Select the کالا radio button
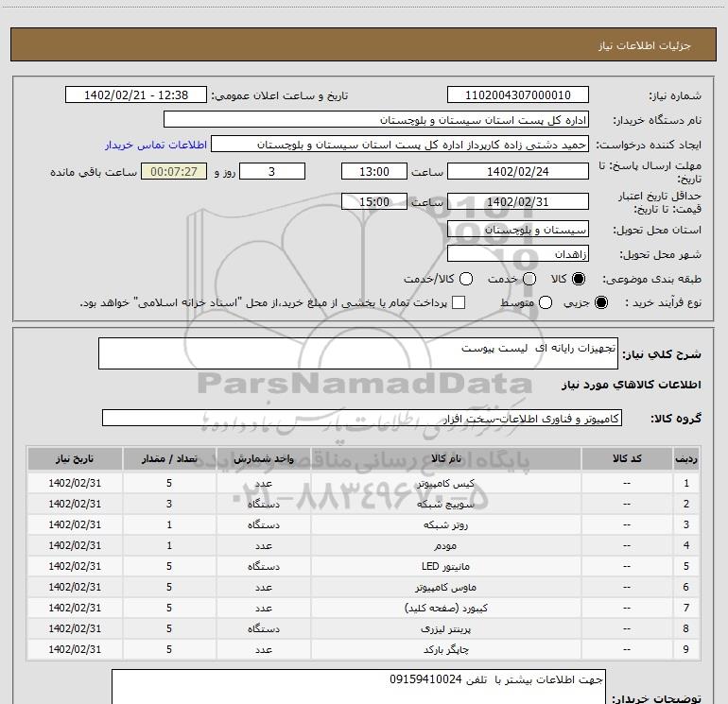728x704 pixels. (x=579, y=279)
